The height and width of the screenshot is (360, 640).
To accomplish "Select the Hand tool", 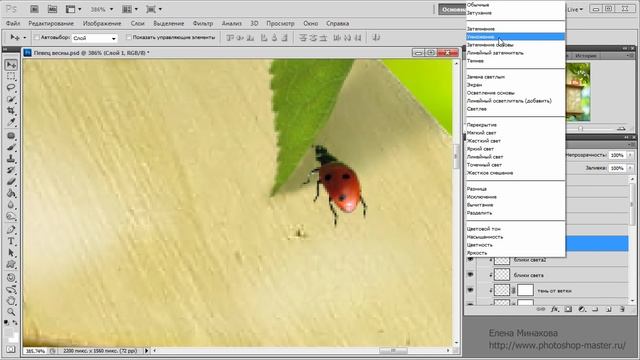I will [x=11, y=301].
